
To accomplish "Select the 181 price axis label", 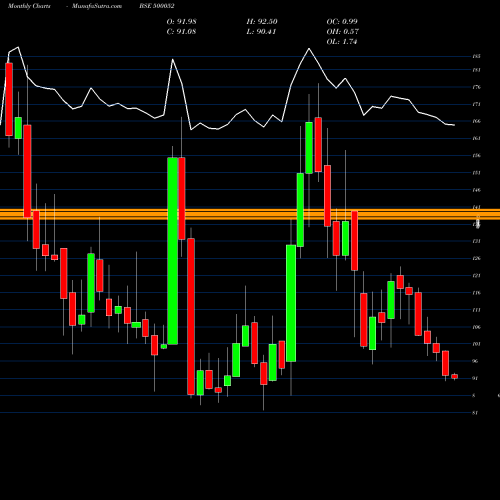I will click(x=476, y=70).
